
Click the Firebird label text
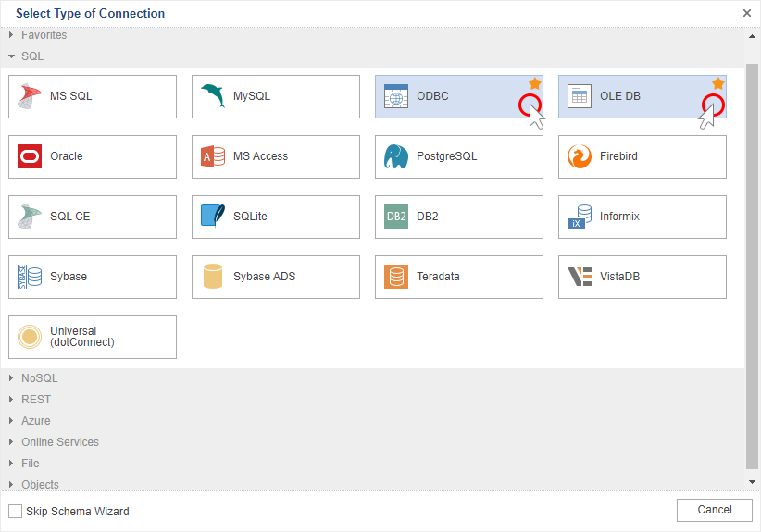[x=618, y=156]
